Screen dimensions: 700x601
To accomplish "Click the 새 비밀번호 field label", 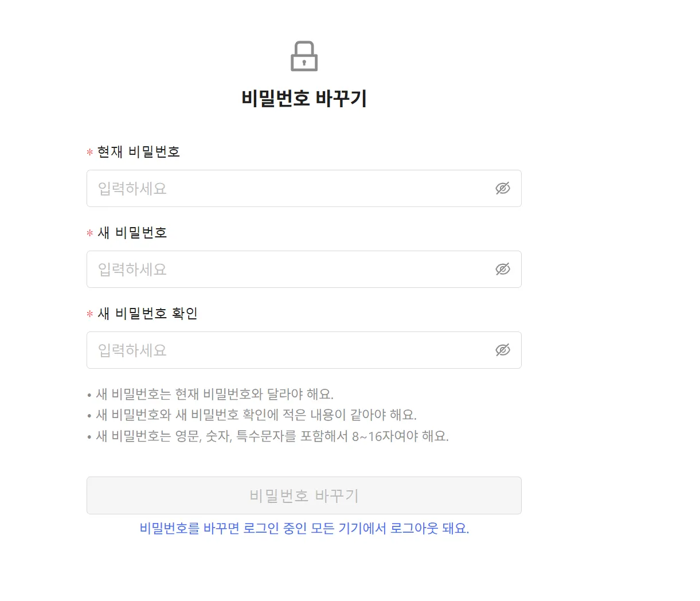I will click(132, 233).
